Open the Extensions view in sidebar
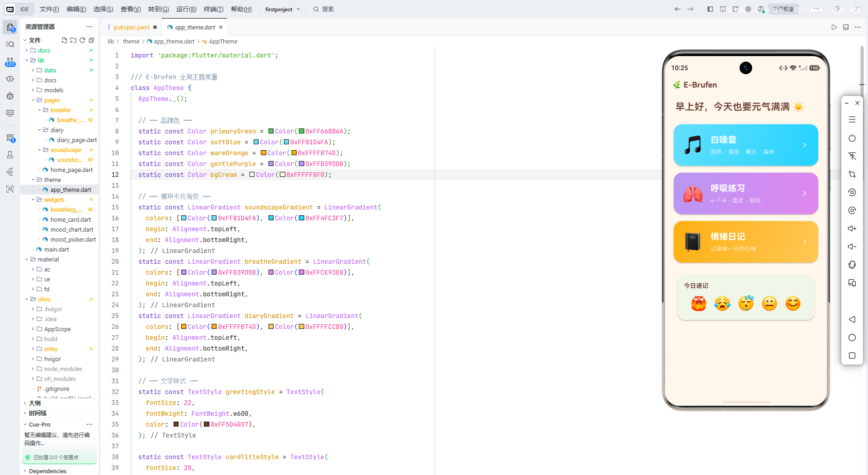Viewport: 868px width, 475px height. point(10,138)
